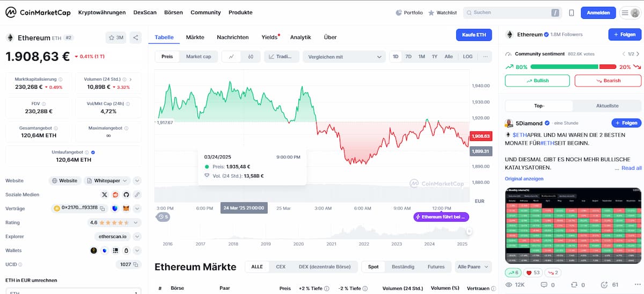Viewport: 644px width, 294px height.
Task: Open Ethereum's Reddit social link
Action: tap(115, 195)
